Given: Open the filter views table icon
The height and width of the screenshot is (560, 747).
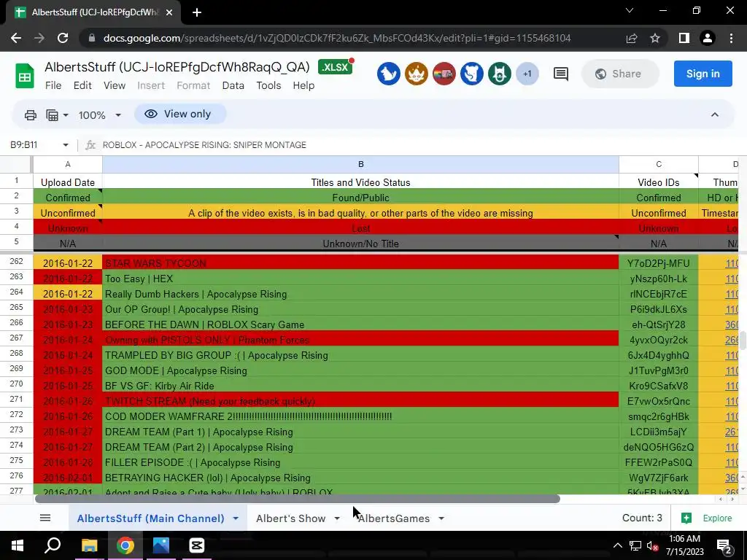Looking at the screenshot, I should point(52,114).
